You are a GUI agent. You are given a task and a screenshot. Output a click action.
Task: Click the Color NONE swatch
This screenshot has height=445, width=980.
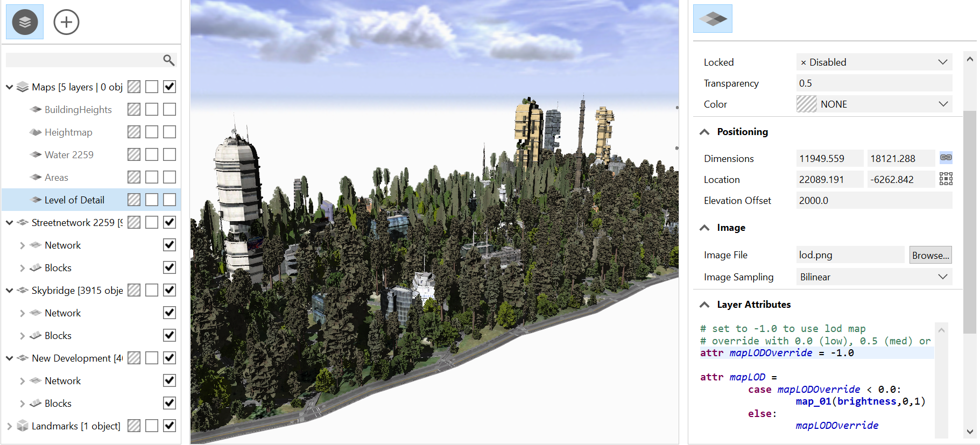tap(806, 104)
